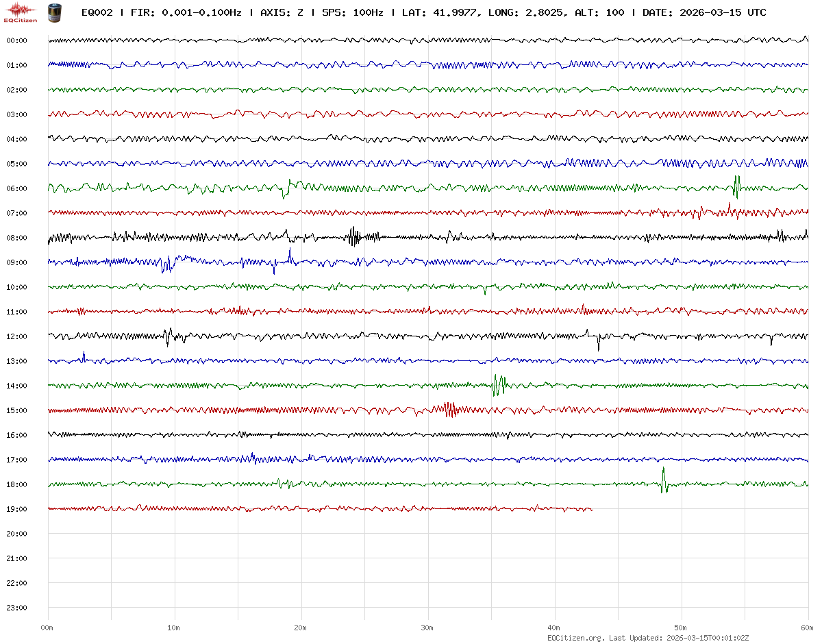Select the 06:00 hour row label
This screenshot has height=644, width=822.
tap(16, 188)
